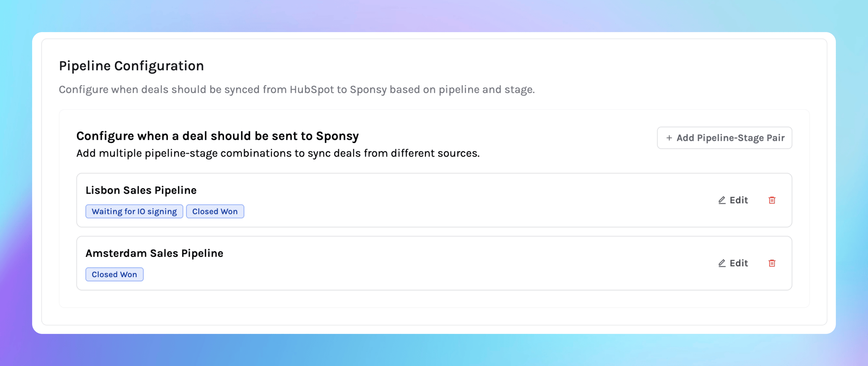
Task: Click the HubSpot to Sponsy sync description
Action: (x=297, y=90)
